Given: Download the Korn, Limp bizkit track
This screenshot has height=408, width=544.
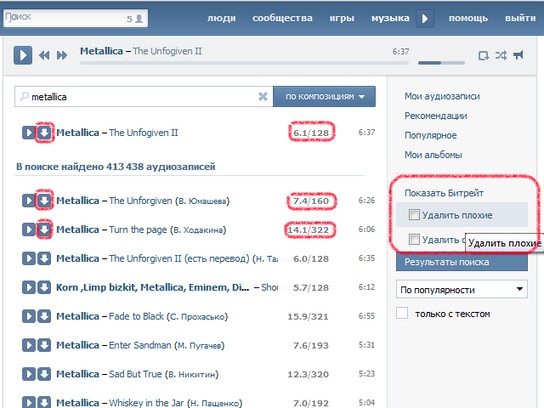Looking at the screenshot, I should (44, 287).
